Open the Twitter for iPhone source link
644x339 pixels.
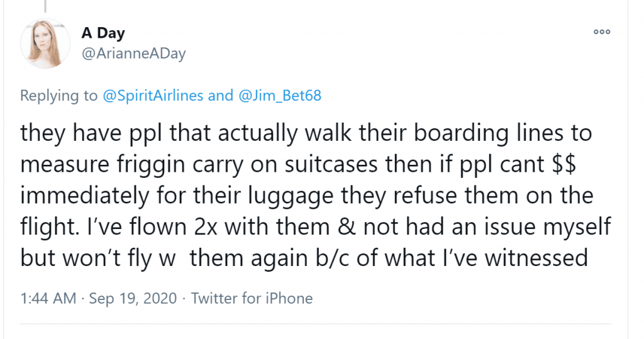click(252, 298)
